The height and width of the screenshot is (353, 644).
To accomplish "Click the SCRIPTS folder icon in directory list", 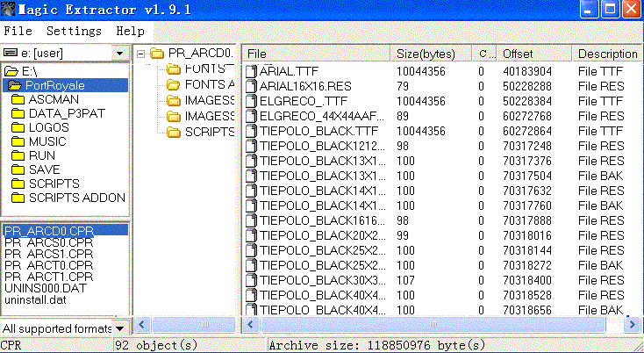I will pyautogui.click(x=18, y=184).
